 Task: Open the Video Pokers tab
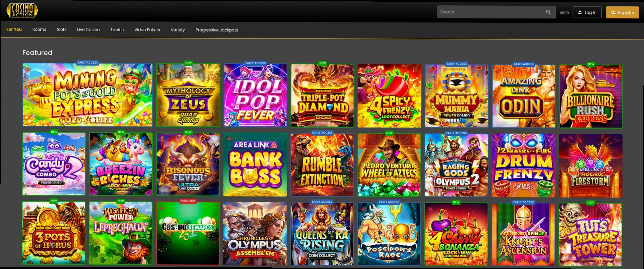pos(147,30)
